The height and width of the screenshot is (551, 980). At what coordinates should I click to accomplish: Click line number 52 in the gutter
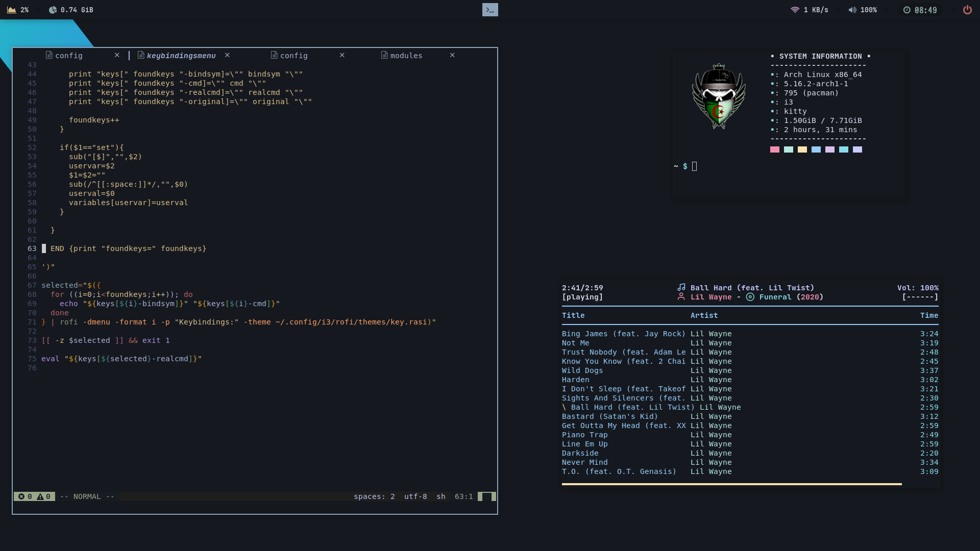[x=32, y=147]
